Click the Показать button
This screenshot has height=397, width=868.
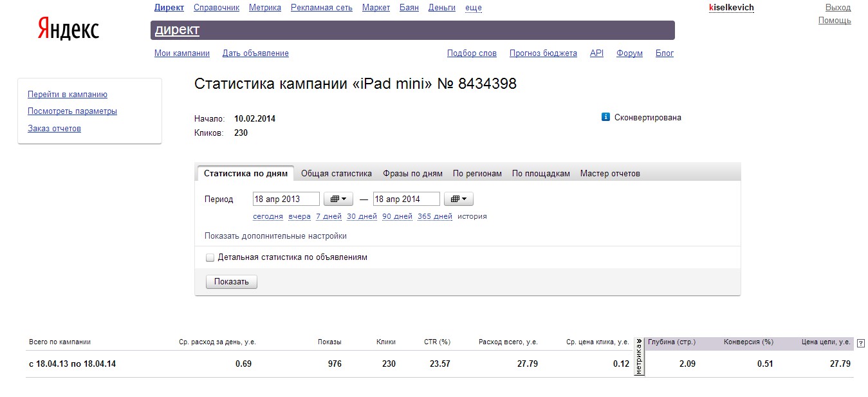[232, 282]
